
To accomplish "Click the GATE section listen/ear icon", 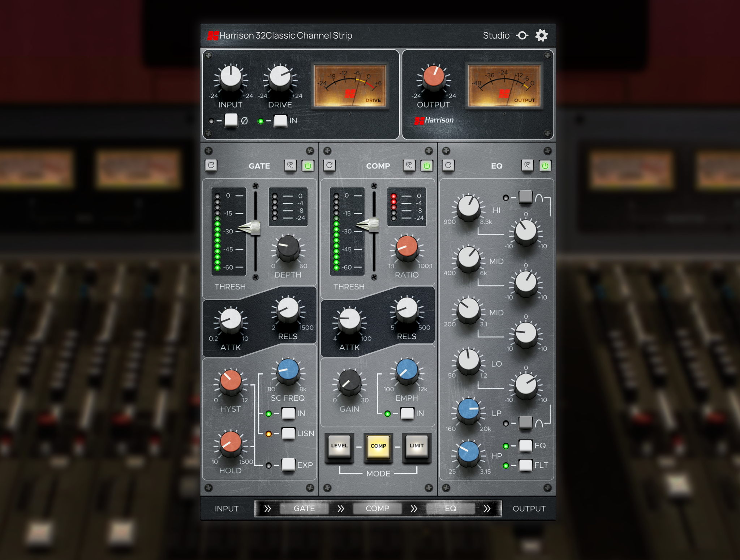I will click(x=290, y=165).
